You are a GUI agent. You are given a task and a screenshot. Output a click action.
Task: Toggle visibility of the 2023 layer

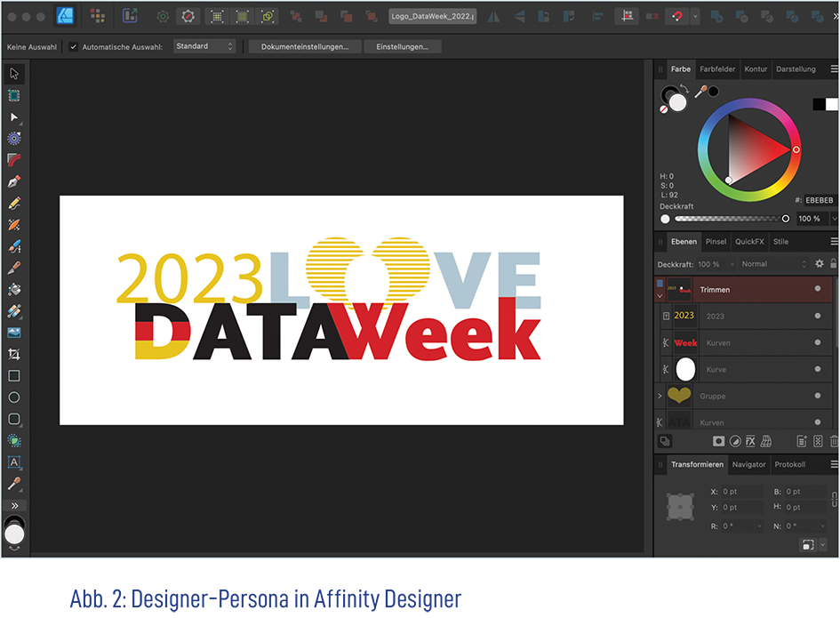817,316
